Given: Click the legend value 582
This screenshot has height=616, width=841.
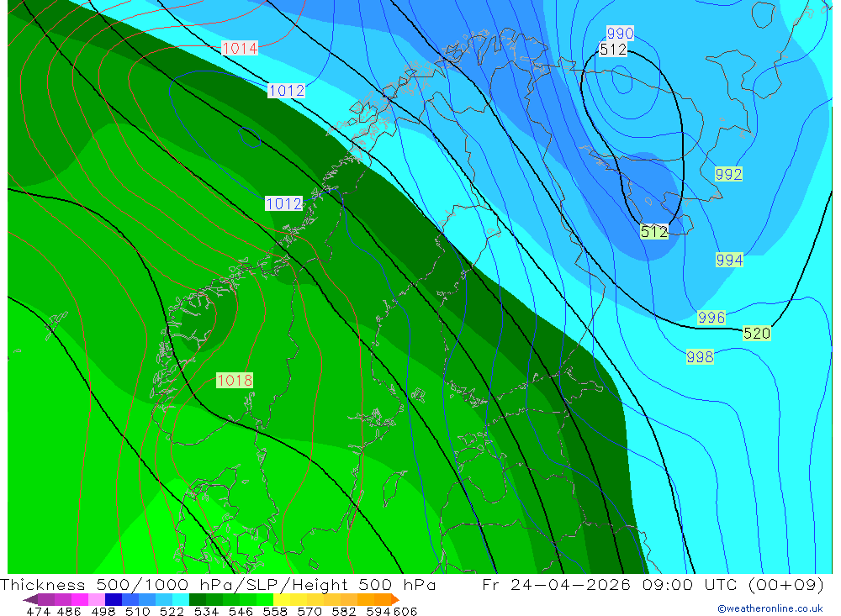Looking at the screenshot, I should pos(344,611).
